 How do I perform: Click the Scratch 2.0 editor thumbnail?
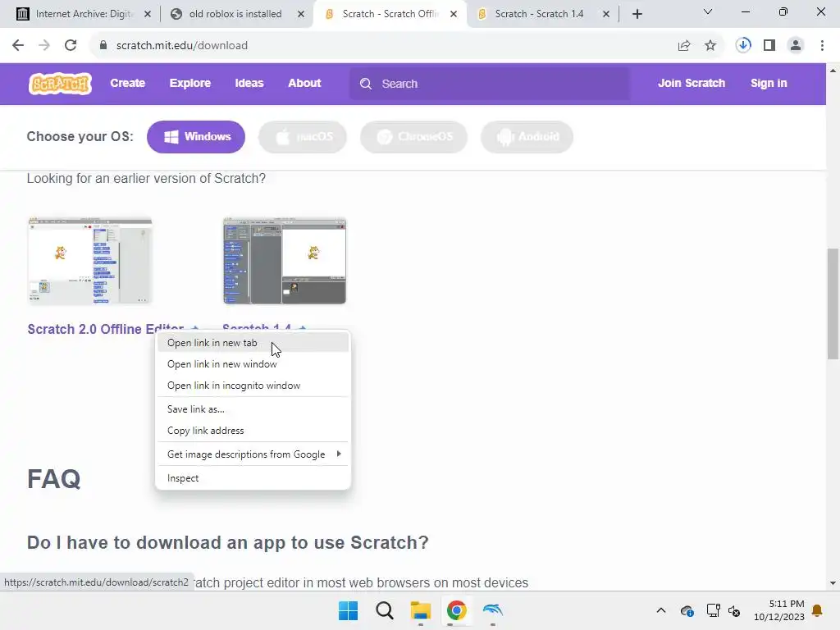coord(90,261)
